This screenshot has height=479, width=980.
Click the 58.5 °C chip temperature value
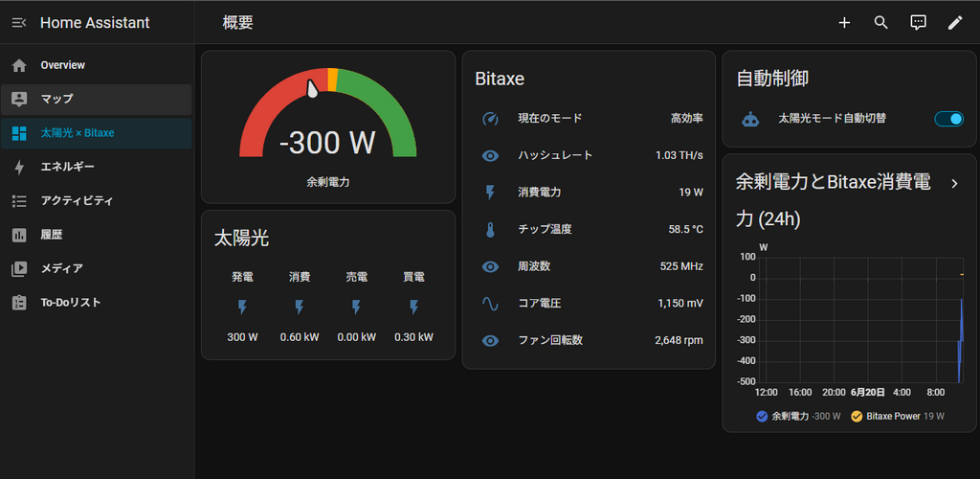pyautogui.click(x=685, y=230)
